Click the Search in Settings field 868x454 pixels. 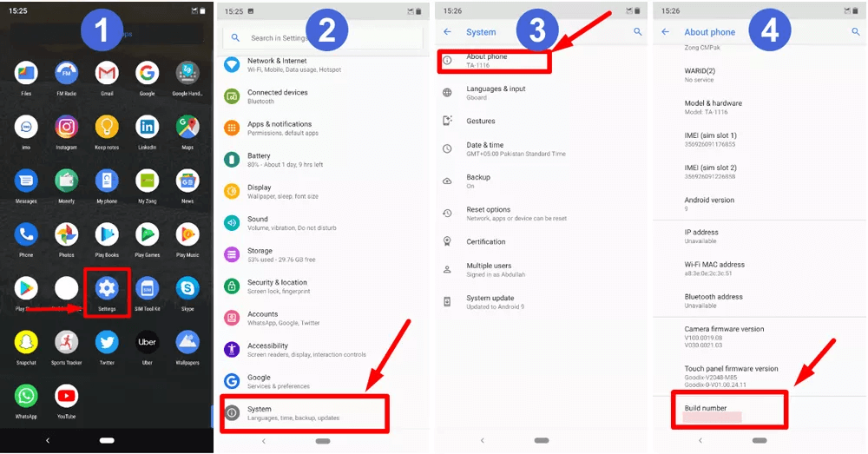point(323,37)
